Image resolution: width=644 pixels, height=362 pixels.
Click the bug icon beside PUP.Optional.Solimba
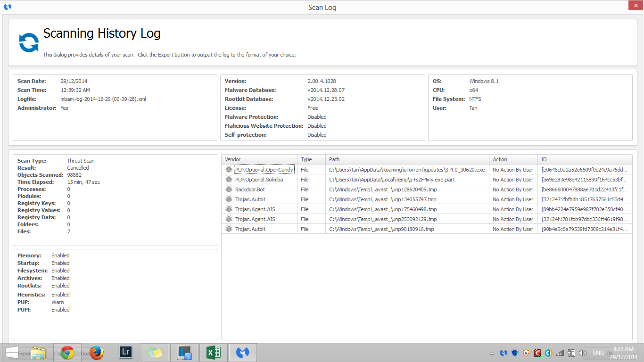point(229,180)
